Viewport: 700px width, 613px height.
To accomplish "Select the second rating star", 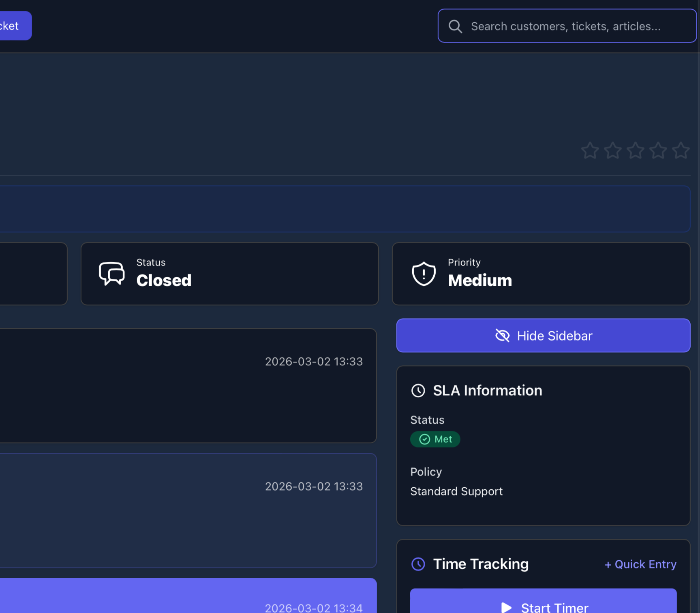I will 612,150.
